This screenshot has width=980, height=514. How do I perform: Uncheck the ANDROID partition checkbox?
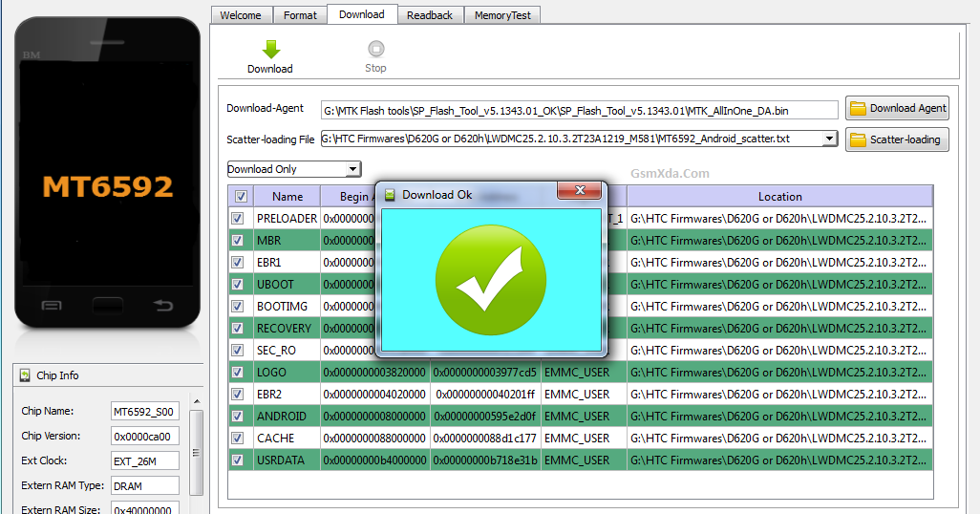point(238,416)
